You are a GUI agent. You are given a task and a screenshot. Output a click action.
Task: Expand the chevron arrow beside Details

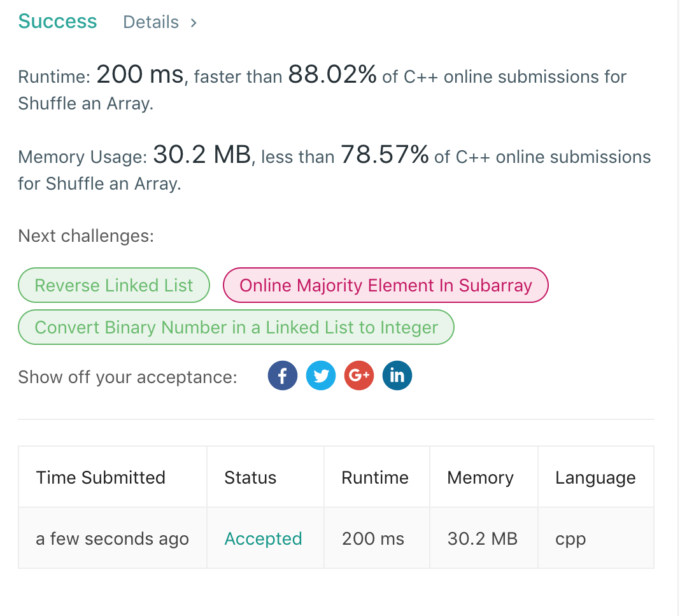(194, 23)
